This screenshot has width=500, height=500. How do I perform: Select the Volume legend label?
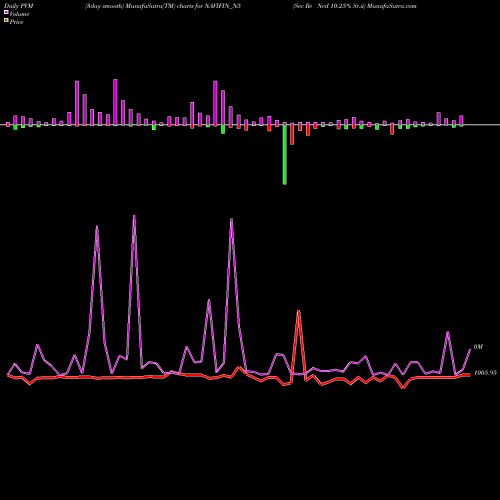click(x=19, y=14)
